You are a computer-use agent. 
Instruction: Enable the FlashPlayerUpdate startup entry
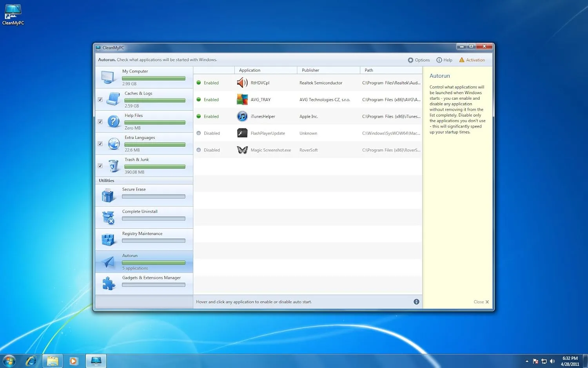tap(212, 133)
